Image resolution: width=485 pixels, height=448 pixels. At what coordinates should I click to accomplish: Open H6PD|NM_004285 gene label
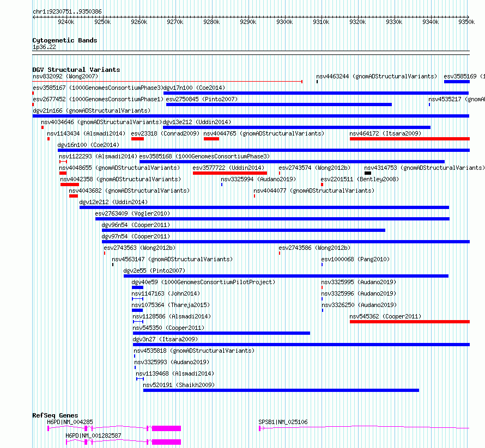click(70, 422)
